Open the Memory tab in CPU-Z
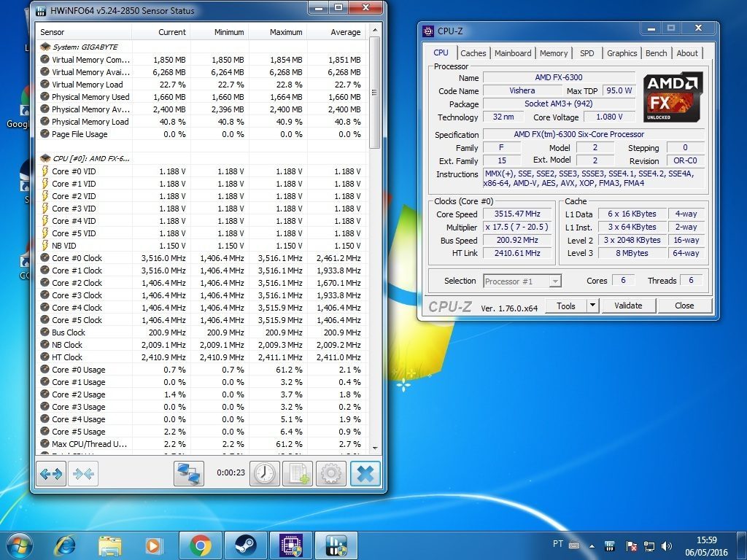Viewport: 747px width, 560px height. 554,53
